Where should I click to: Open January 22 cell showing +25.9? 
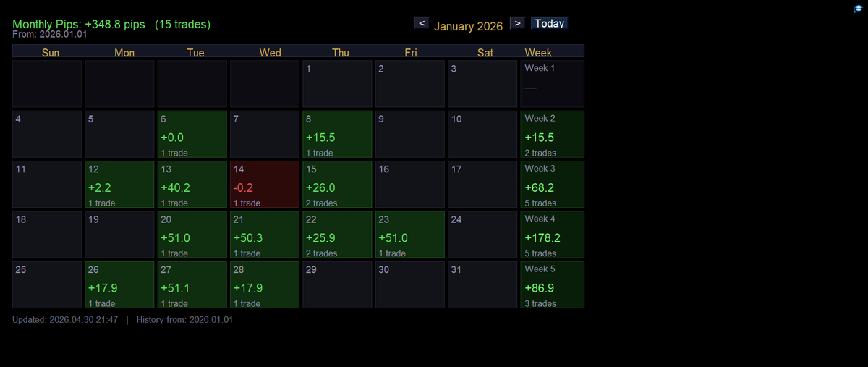(337, 235)
